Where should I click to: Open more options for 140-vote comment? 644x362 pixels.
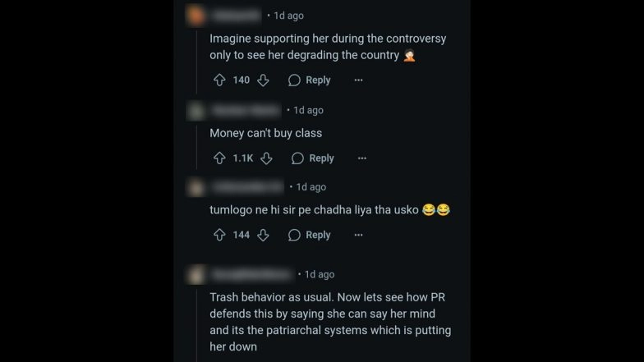pyautogui.click(x=358, y=80)
